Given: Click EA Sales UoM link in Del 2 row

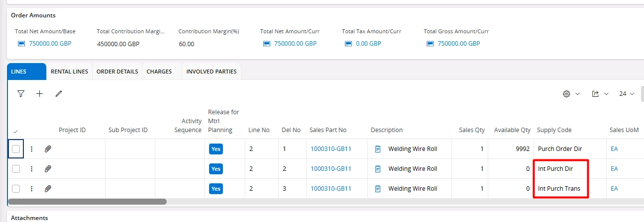Looking at the screenshot, I should [614, 169].
